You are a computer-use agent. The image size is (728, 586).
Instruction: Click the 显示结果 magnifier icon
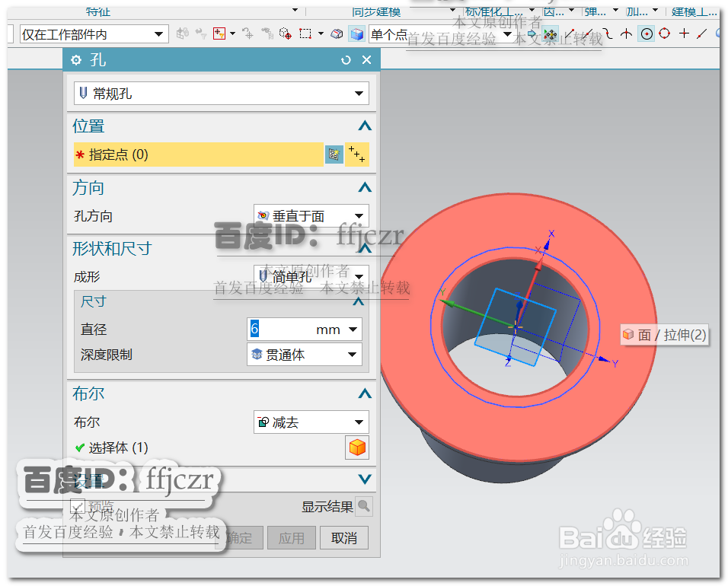coord(365,505)
